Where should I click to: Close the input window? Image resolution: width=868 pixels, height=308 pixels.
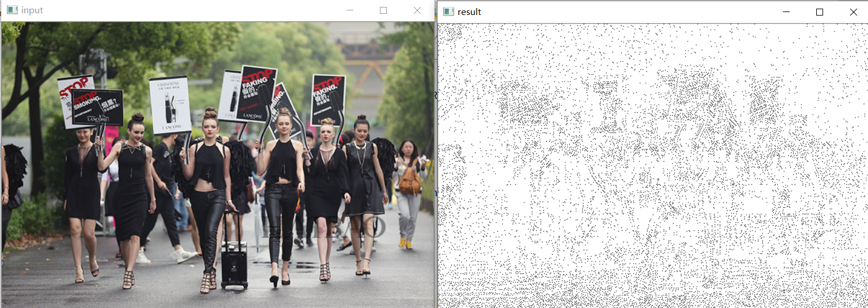[417, 10]
